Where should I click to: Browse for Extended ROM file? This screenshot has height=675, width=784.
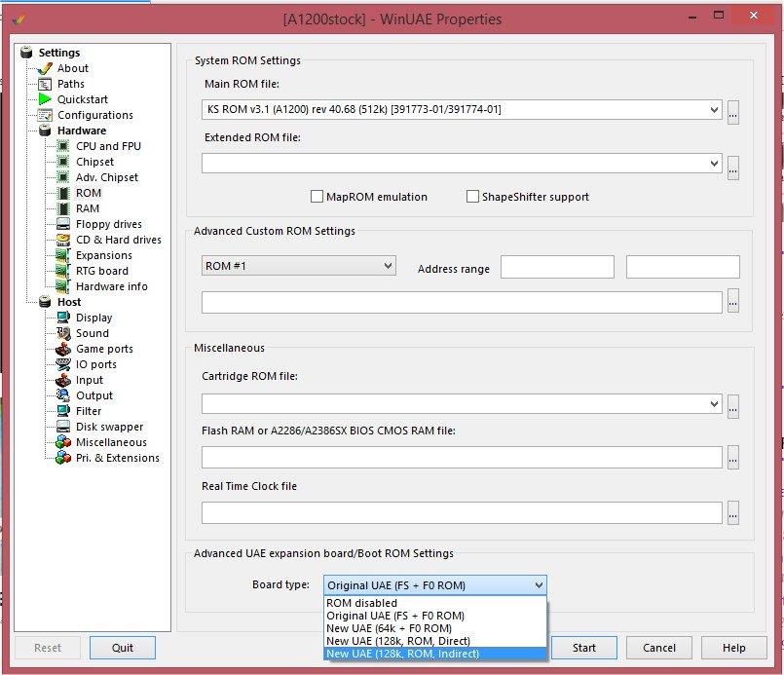tap(733, 168)
